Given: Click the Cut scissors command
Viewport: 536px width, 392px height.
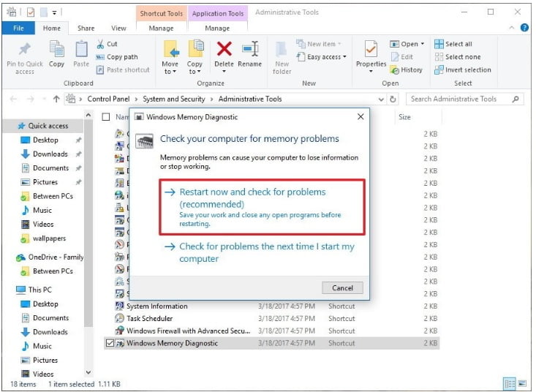Looking at the screenshot, I should [x=107, y=44].
